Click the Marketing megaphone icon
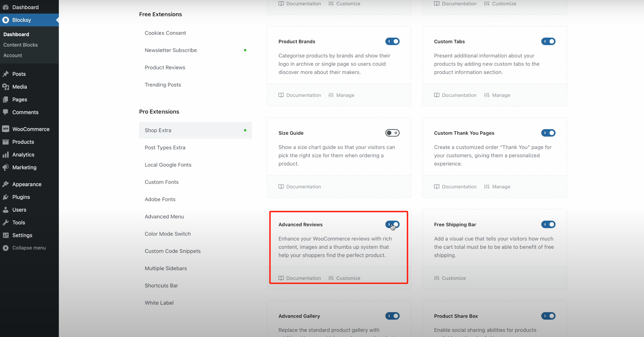Viewport: 644px width, 337px height. tap(6, 167)
